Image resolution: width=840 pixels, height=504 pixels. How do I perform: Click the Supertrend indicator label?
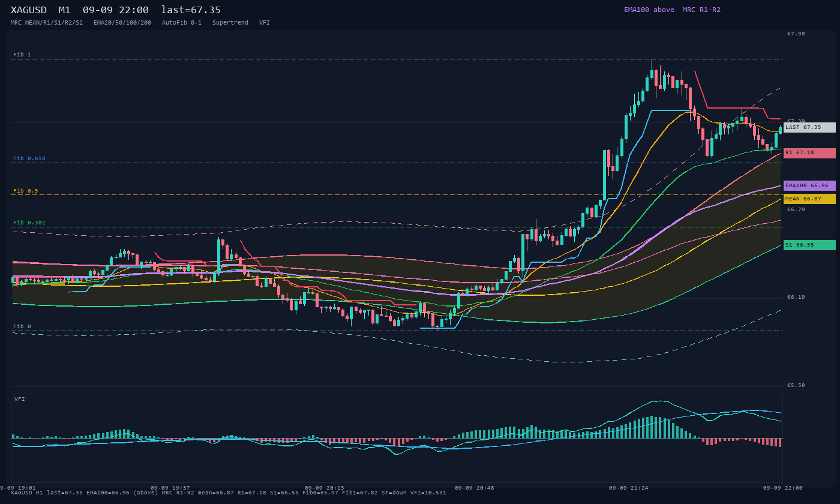[230, 23]
